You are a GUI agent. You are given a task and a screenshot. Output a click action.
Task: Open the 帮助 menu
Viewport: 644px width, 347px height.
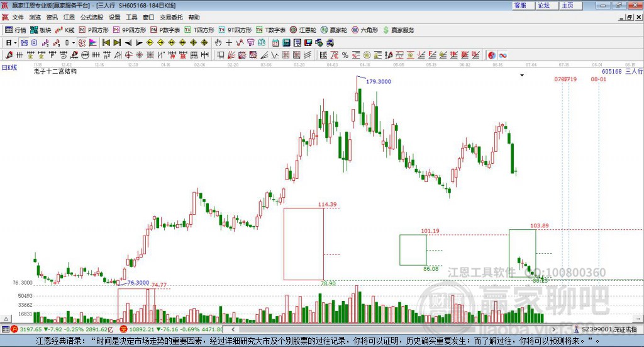click(x=194, y=17)
